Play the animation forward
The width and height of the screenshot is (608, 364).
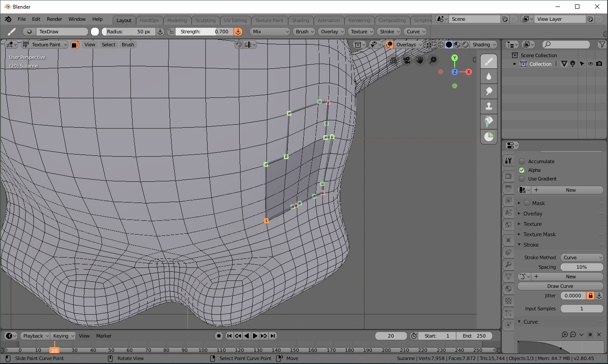pos(255,336)
